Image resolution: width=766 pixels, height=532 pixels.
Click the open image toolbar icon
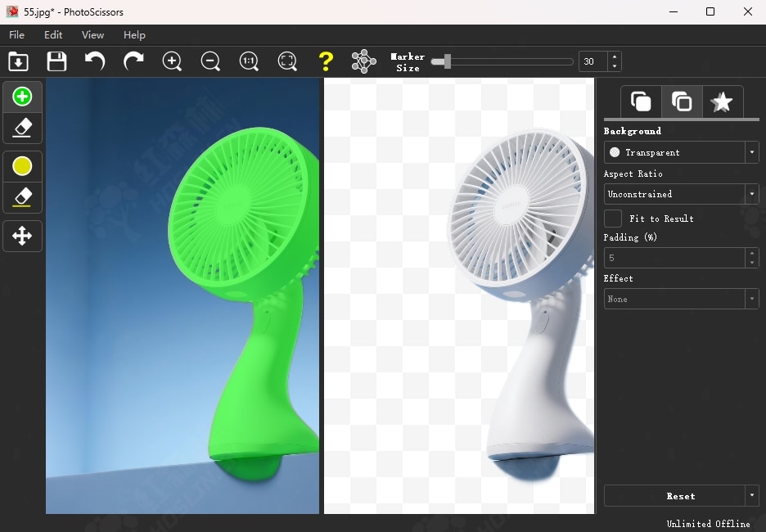18,61
